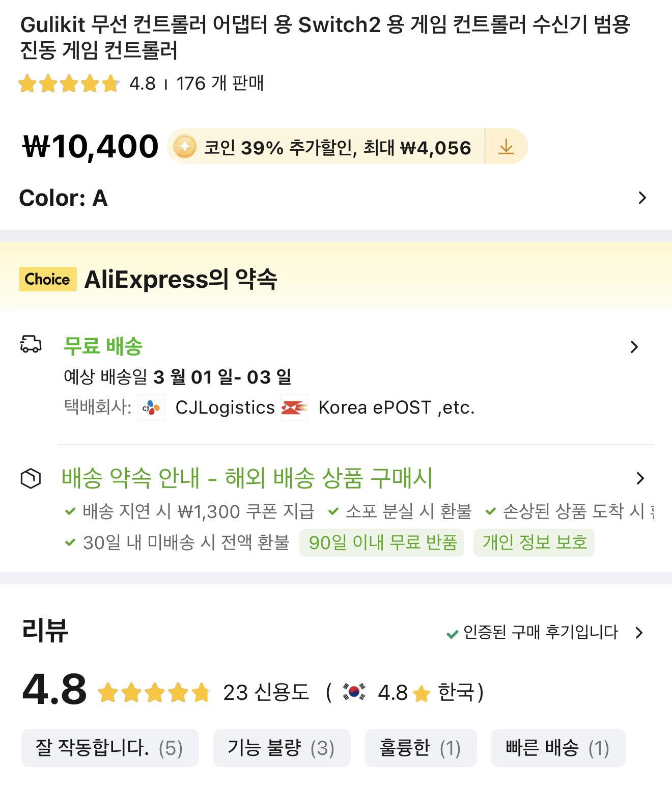Tap the delivery truck icon
672x788 pixels.
(31, 345)
